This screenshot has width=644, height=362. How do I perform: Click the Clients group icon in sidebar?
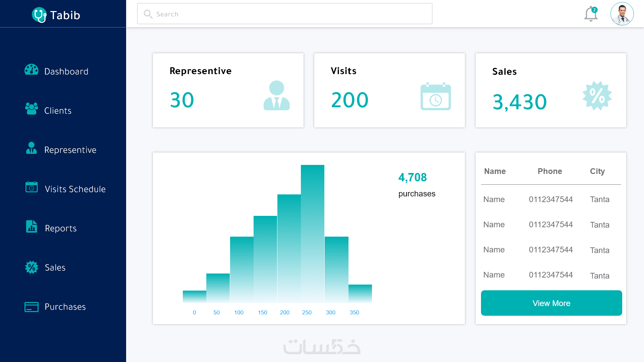pyautogui.click(x=32, y=109)
